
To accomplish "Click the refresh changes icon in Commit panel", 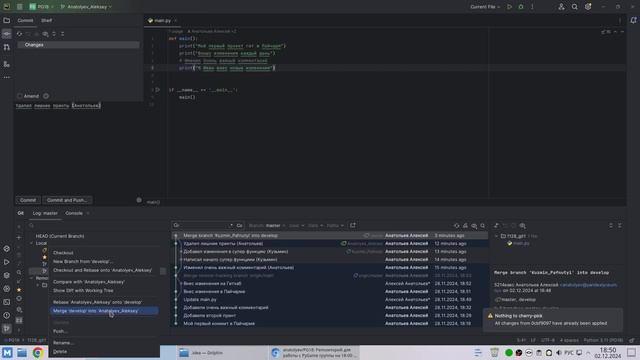I will (19, 34).
